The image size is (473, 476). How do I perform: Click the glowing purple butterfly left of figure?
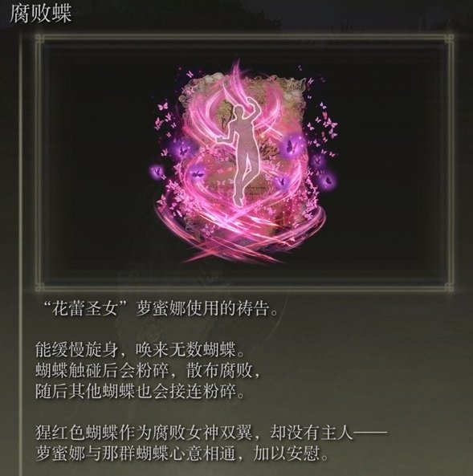point(183,148)
